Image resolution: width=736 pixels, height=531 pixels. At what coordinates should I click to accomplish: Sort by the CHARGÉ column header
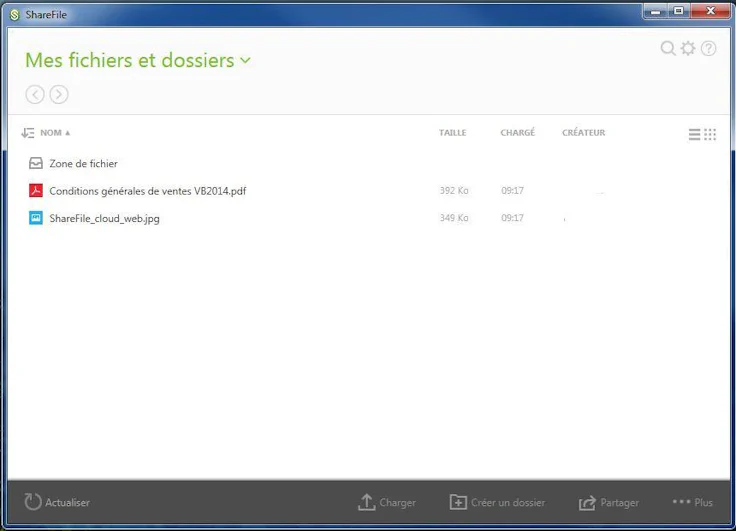(517, 133)
